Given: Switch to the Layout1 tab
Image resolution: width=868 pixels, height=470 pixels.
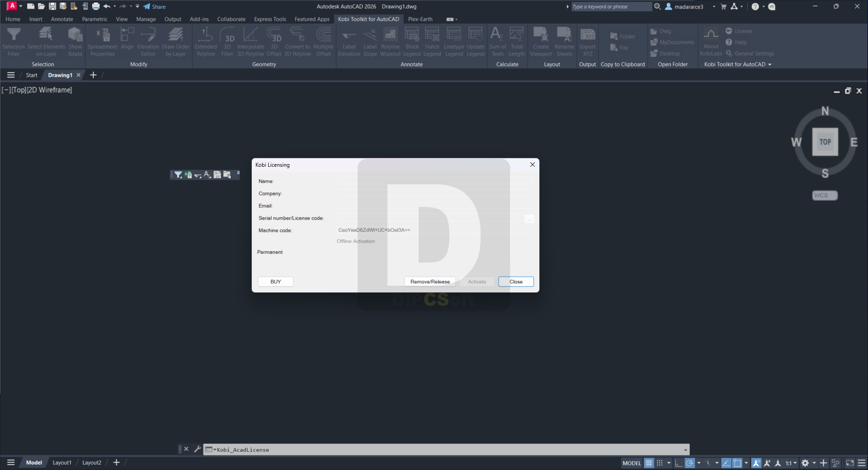Looking at the screenshot, I should [62, 462].
